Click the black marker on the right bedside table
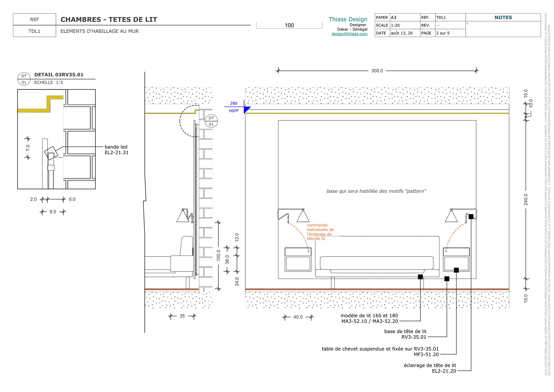The width and height of the screenshot is (554, 392). click(456, 270)
